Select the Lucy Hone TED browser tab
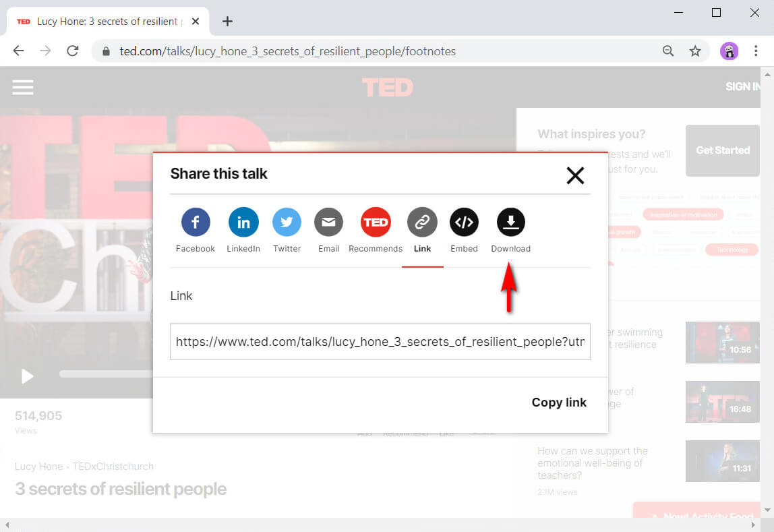 point(108,21)
